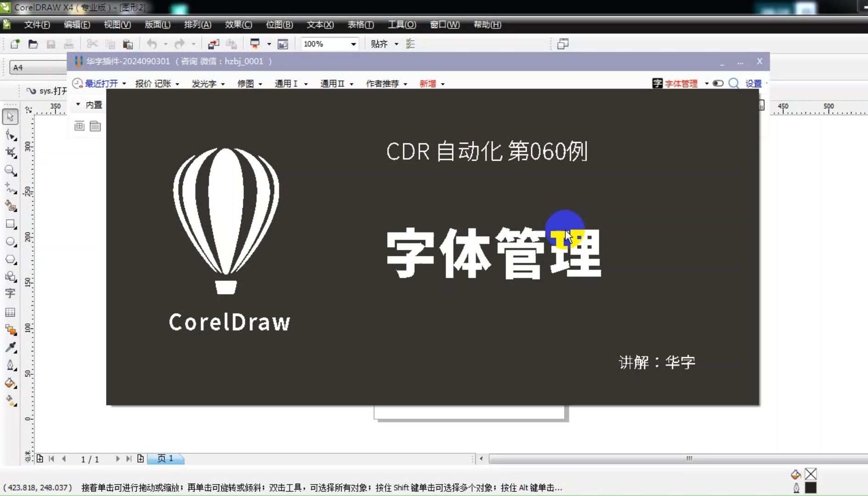868x496 pixels.
Task: Click the page view switcher icon in toolbar
Action: [563, 44]
